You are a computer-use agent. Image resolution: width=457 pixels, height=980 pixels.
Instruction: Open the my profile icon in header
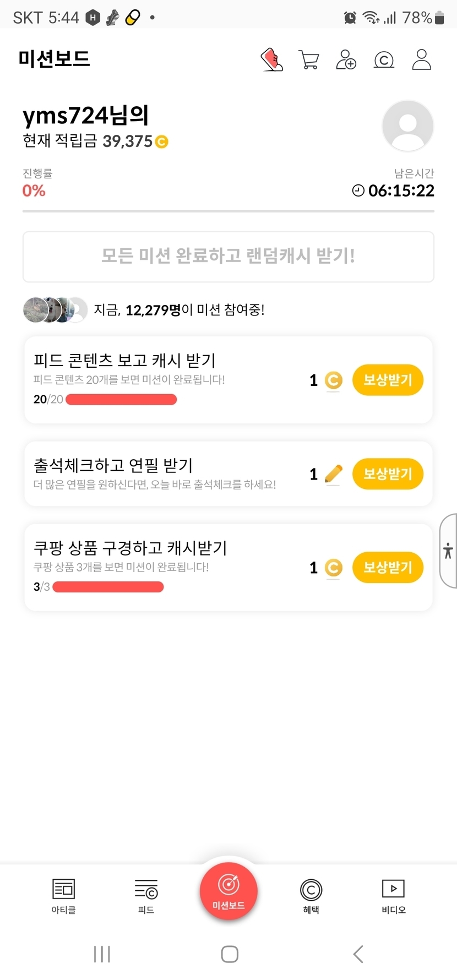[421, 59]
